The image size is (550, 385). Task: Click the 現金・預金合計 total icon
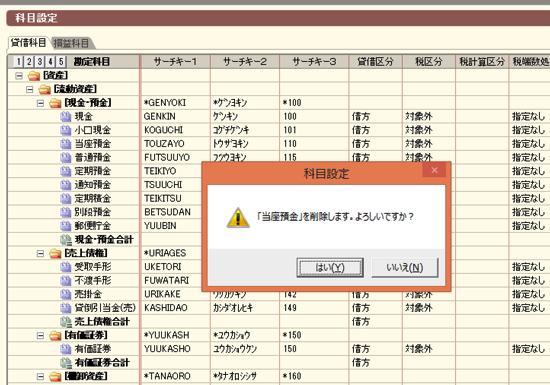(66, 240)
